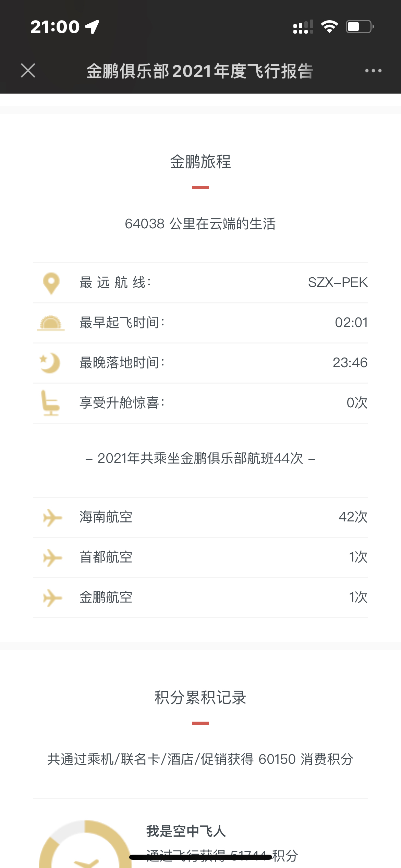The image size is (401, 868).
Task: Select the SZX–PEK farthest route value
Action: (338, 282)
